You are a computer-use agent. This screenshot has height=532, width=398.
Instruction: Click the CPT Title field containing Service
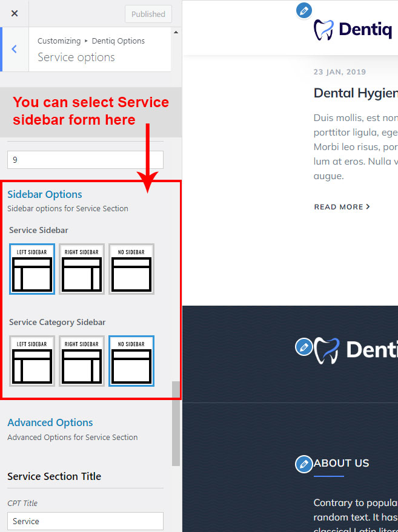click(85, 521)
